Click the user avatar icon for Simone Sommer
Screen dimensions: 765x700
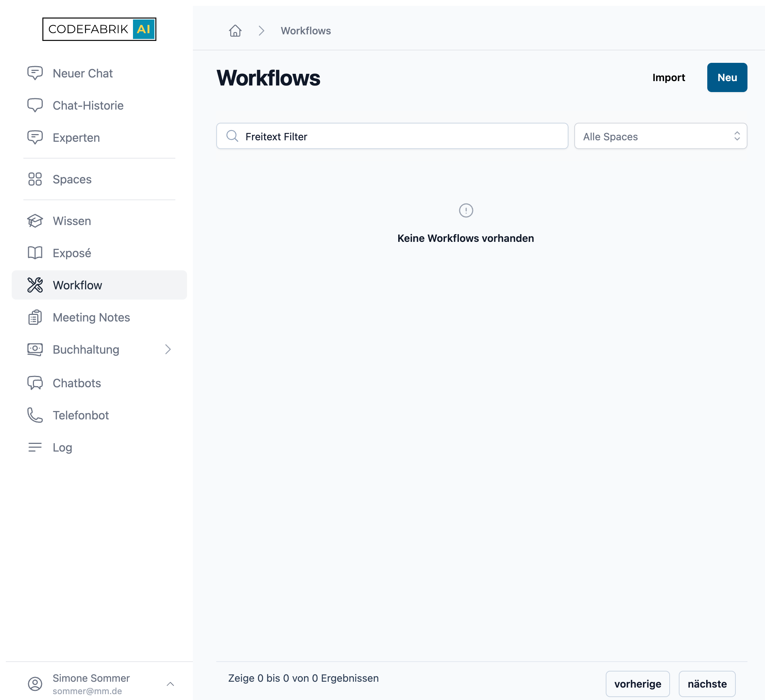tap(35, 684)
